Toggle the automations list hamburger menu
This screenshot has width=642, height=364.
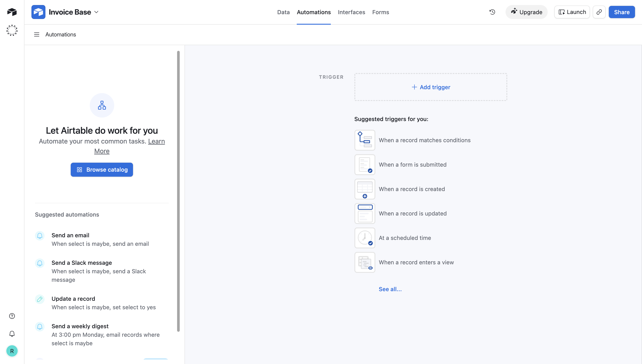click(36, 34)
